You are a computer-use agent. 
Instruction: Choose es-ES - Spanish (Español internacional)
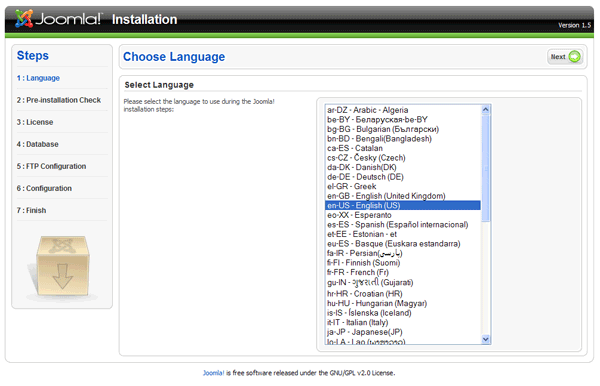tap(403, 225)
